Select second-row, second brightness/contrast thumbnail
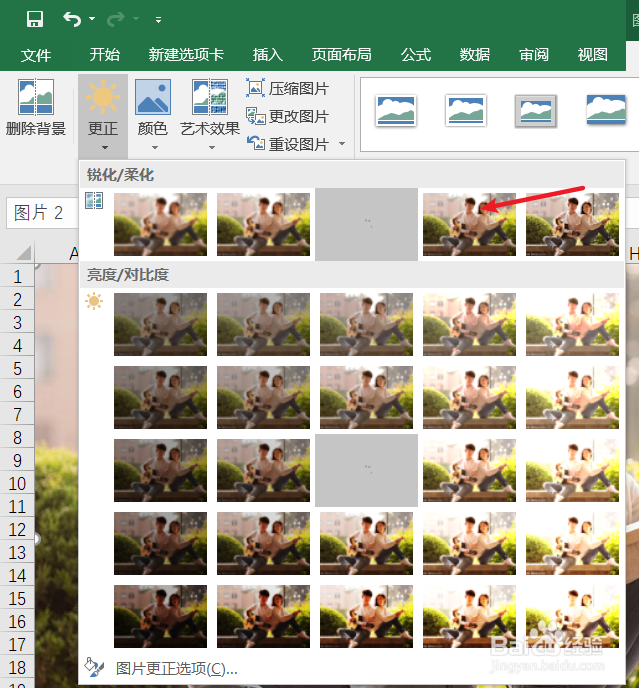The width and height of the screenshot is (639, 688). click(263, 397)
